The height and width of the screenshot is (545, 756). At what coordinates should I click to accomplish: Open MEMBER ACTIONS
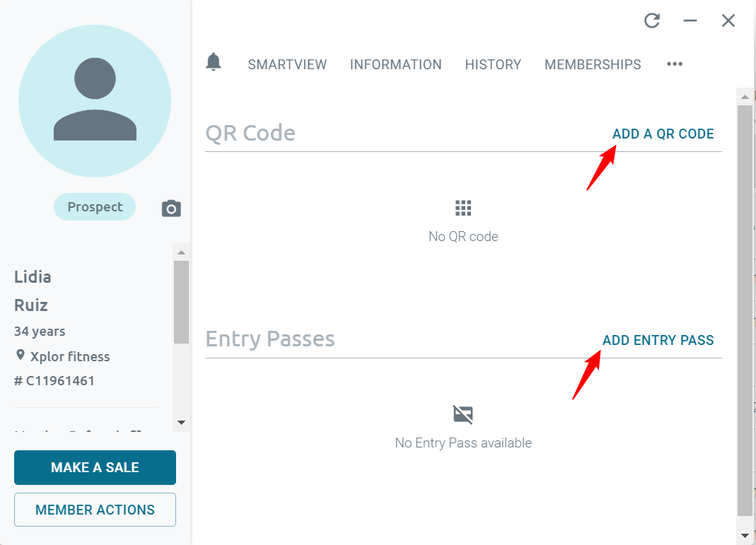click(x=95, y=510)
